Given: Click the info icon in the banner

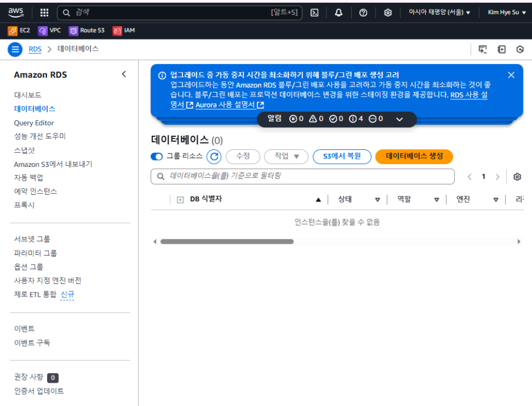Looking at the screenshot, I should coord(162,76).
